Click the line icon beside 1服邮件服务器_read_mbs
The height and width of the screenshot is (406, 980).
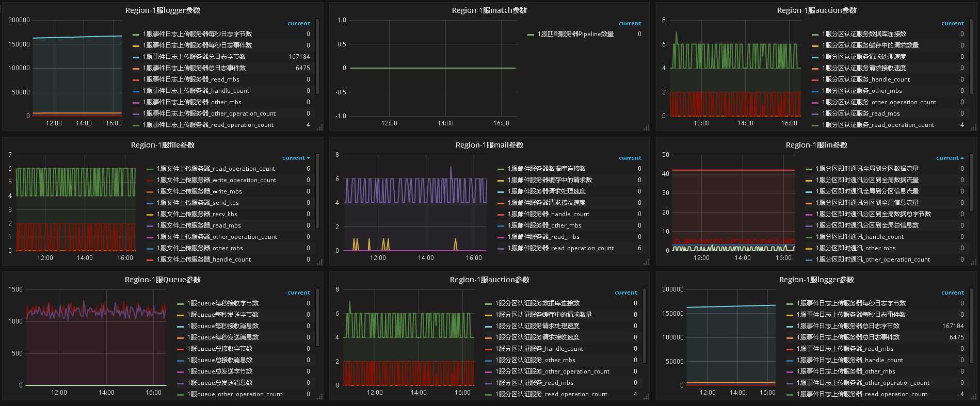tap(501, 237)
